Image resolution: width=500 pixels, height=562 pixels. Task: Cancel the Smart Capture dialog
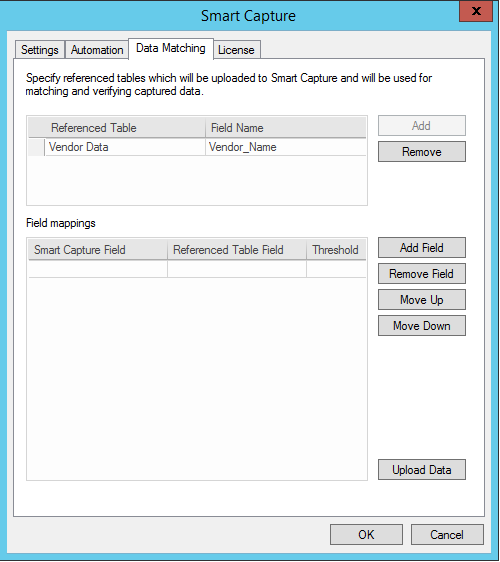point(447,535)
